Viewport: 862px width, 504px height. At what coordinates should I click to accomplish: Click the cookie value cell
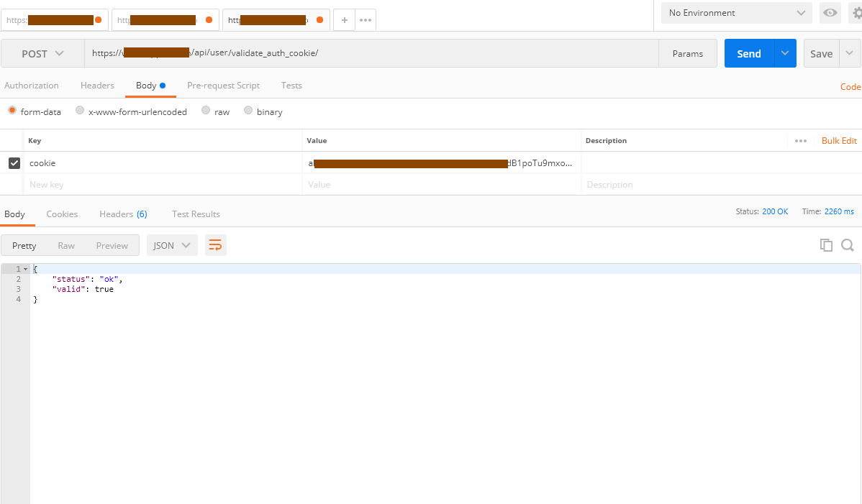[442, 163]
